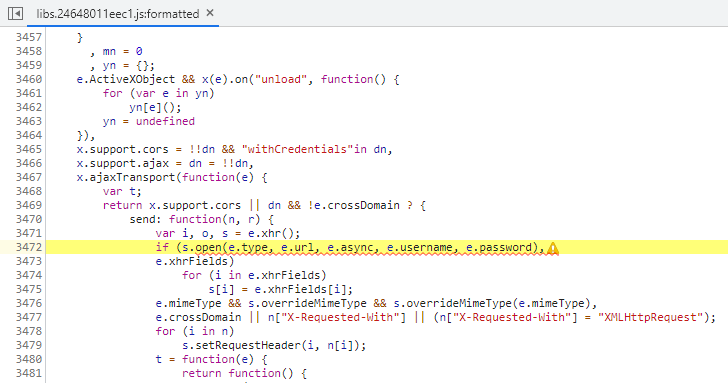Screen dimensions: 728x383
Task: Set breakpoint on line number 3464
Action: 29,135
